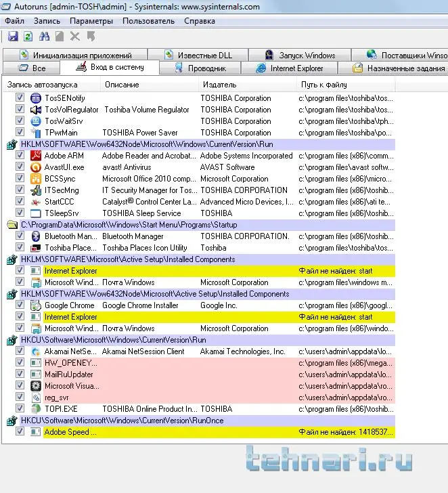Open the Известные DLL tab
Viewport: 448px width, 493px height.
pyautogui.click(x=198, y=55)
